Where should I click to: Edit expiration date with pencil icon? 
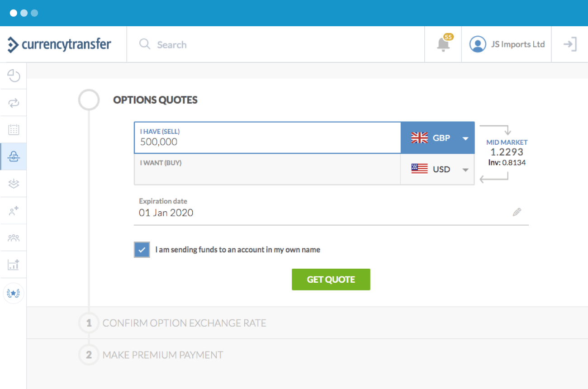click(x=517, y=212)
